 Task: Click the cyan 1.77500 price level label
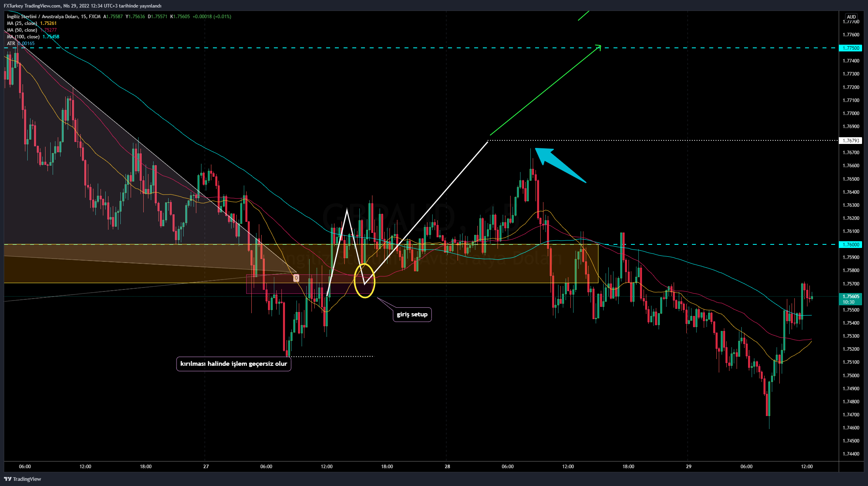pyautogui.click(x=851, y=48)
